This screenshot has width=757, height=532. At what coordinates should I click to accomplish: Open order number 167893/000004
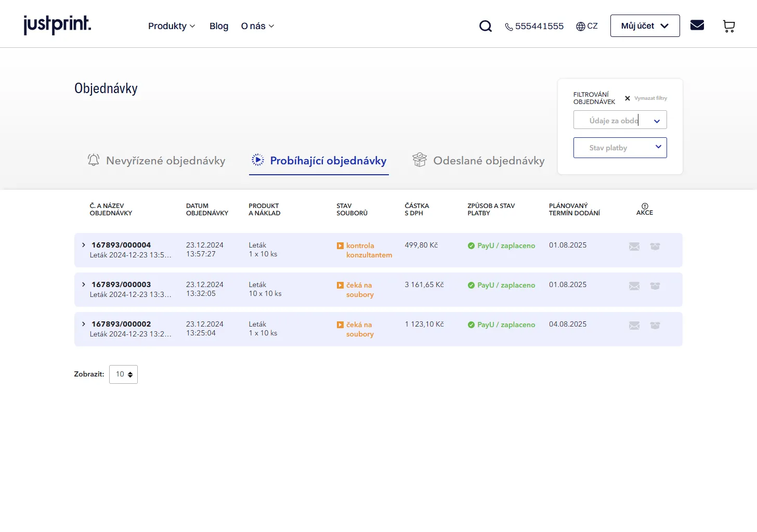pos(121,245)
